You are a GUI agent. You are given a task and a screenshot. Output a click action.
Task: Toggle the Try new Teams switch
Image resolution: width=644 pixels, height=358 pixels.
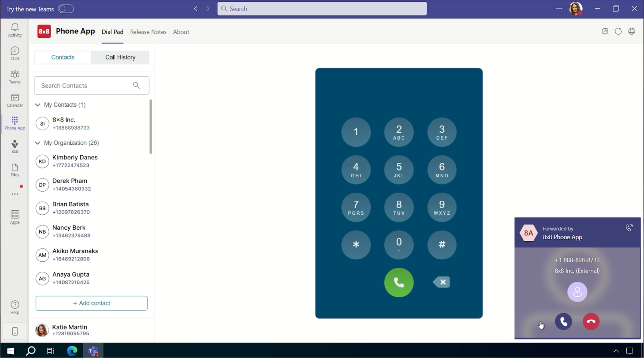pos(65,9)
